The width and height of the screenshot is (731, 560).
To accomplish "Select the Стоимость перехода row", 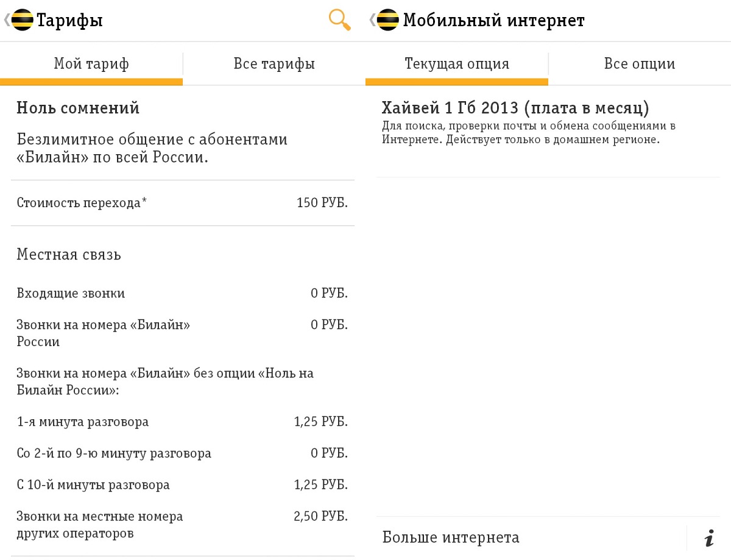I will click(x=183, y=203).
